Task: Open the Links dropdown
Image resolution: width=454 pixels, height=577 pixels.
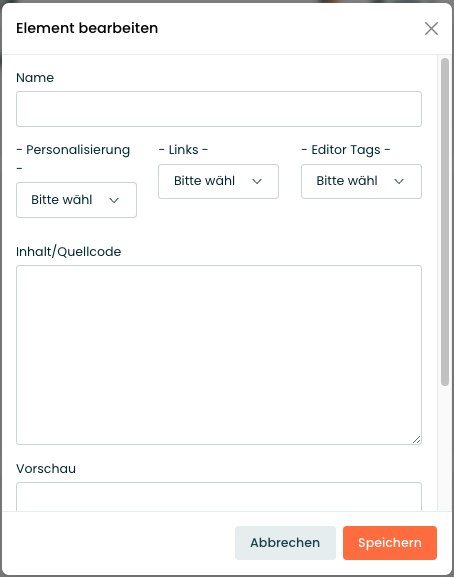Action: [219, 181]
